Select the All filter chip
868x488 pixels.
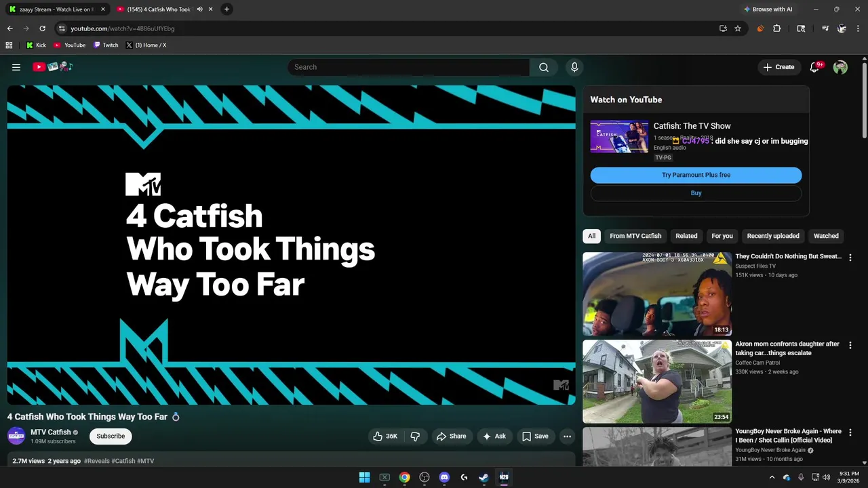pos(591,236)
